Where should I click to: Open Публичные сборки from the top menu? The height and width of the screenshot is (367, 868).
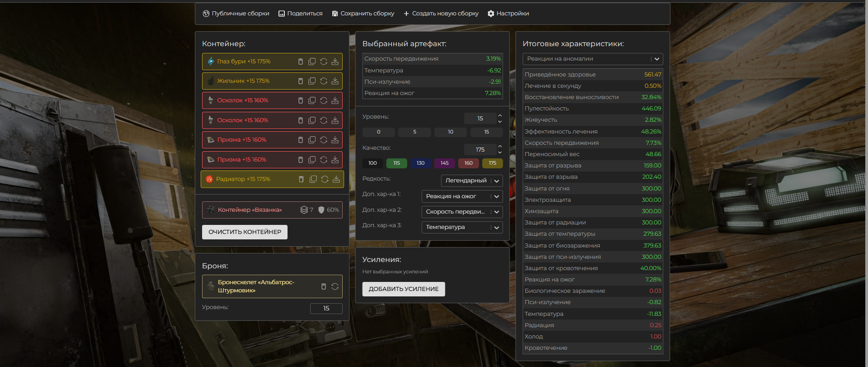(236, 14)
